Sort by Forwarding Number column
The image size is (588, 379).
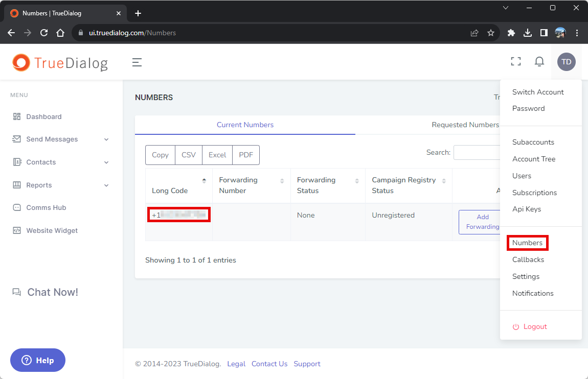[251, 185]
